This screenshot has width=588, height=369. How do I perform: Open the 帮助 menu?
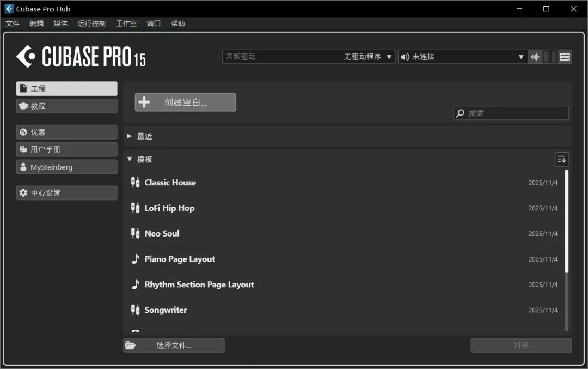point(177,23)
